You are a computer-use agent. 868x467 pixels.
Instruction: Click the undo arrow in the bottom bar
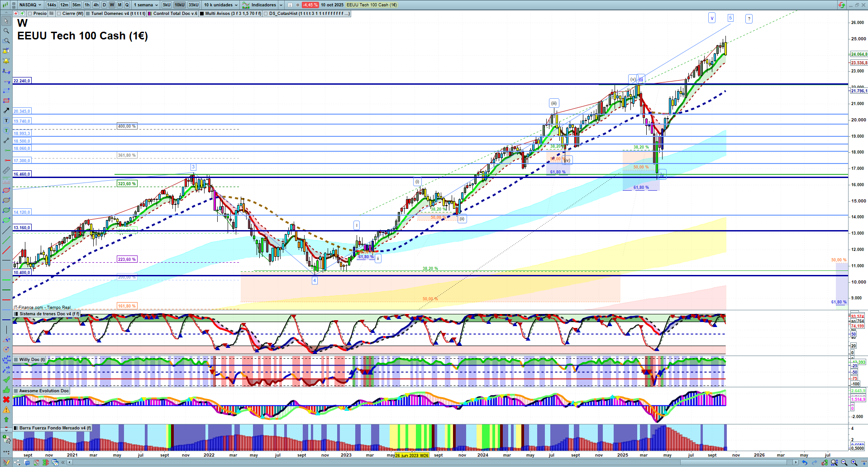pyautogui.click(x=804, y=462)
